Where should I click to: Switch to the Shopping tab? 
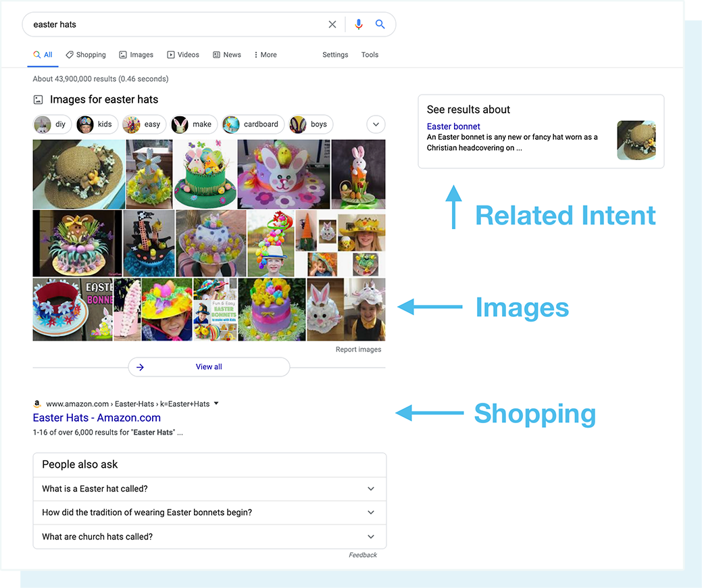pyautogui.click(x=86, y=55)
